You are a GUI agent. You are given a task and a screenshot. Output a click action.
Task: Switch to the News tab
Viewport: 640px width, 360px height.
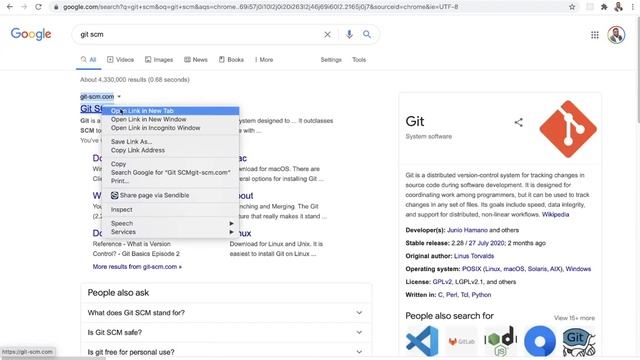click(x=196, y=60)
